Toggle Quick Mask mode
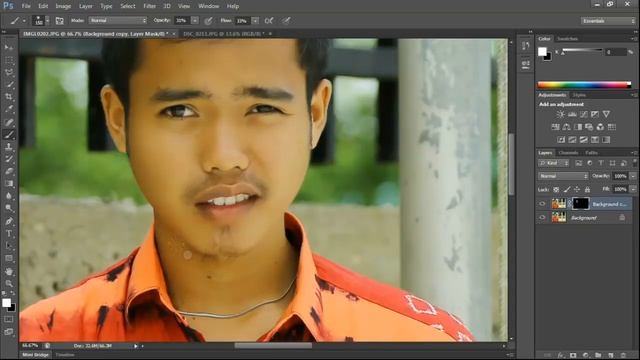Viewport: 640px width, 360px height. pos(9,319)
